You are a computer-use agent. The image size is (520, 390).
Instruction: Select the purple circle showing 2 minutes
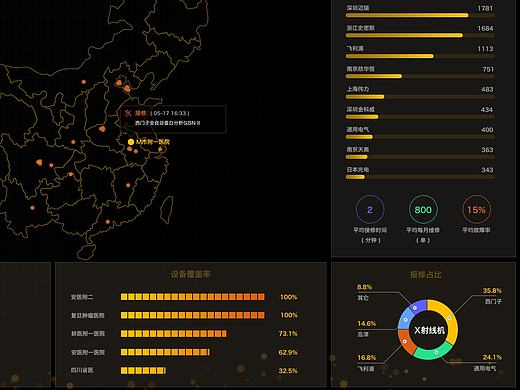pyautogui.click(x=370, y=210)
